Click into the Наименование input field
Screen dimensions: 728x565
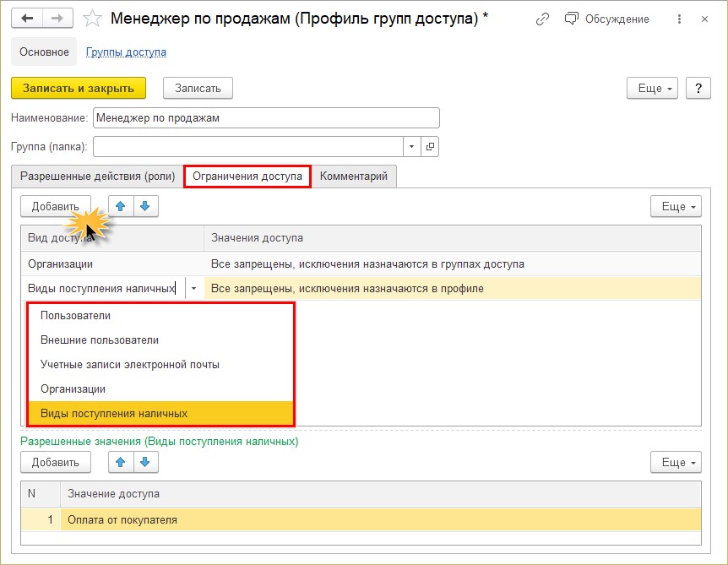[266, 118]
